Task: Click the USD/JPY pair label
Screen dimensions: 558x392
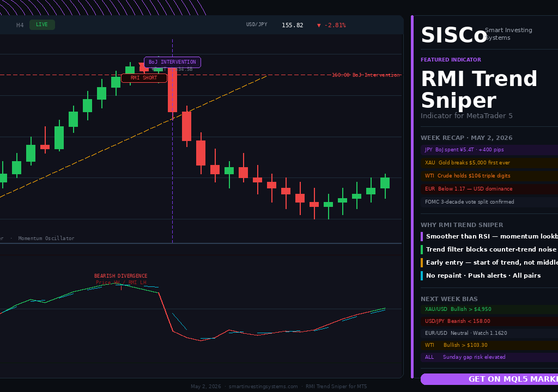Action: tap(257, 24)
